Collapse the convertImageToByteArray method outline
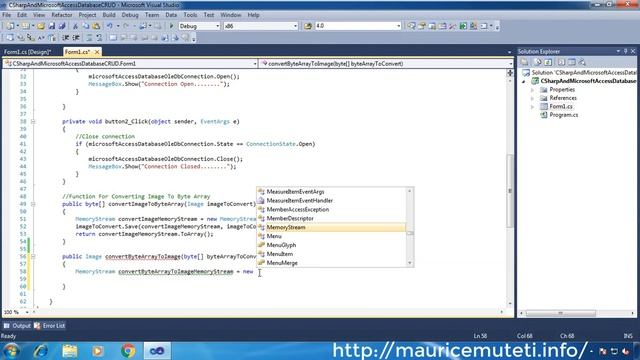640x360 pixels. 33,204
